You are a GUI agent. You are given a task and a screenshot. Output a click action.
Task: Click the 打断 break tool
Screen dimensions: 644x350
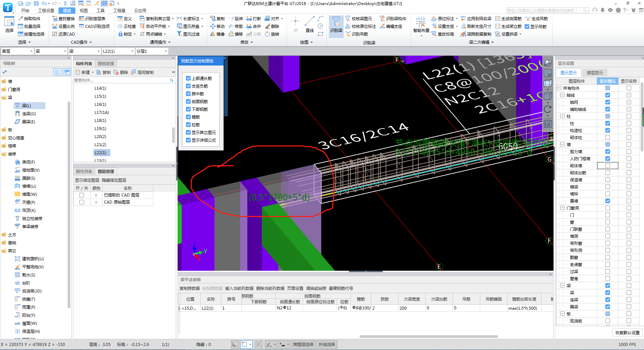coord(254,18)
